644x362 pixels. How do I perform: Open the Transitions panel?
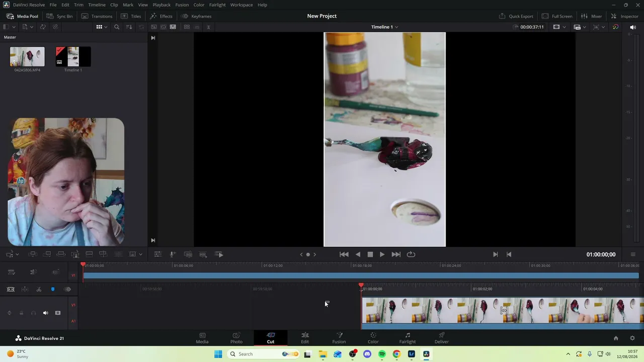pyautogui.click(x=97, y=16)
